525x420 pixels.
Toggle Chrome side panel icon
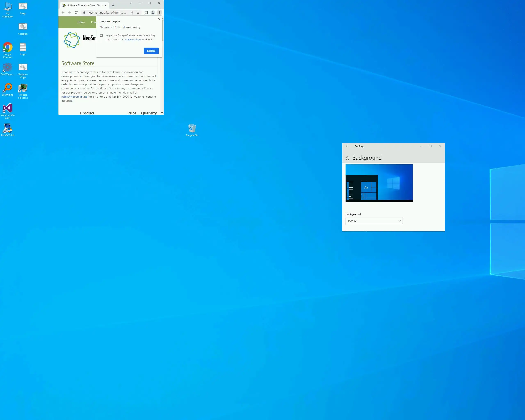click(146, 13)
